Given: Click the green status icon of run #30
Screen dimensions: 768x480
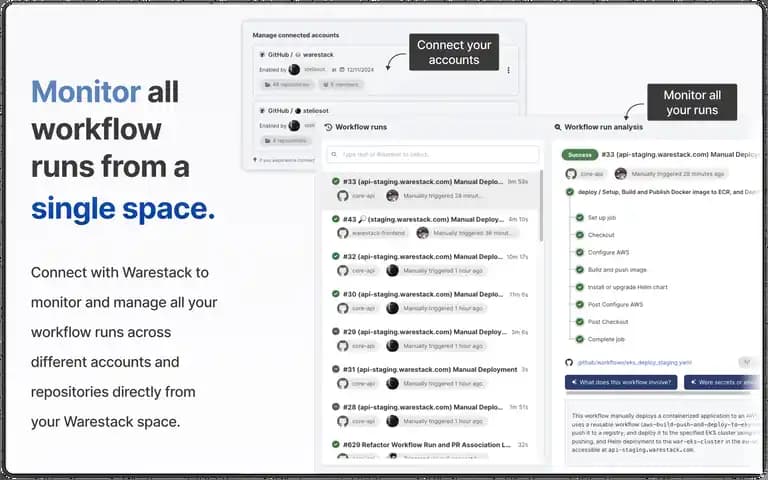Looking at the screenshot, I should (x=336, y=294).
